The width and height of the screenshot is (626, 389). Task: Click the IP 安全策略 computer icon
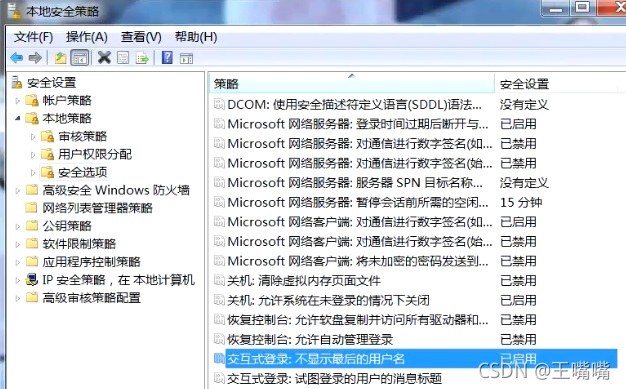pyautogui.click(x=32, y=279)
